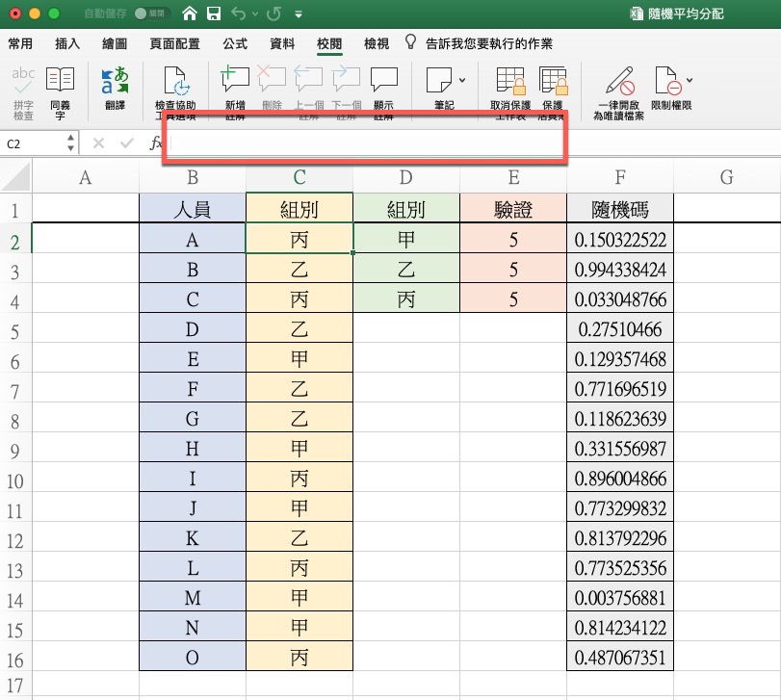Click the 顯示註解 show comments icon
The height and width of the screenshot is (700, 781).
pyautogui.click(x=384, y=80)
